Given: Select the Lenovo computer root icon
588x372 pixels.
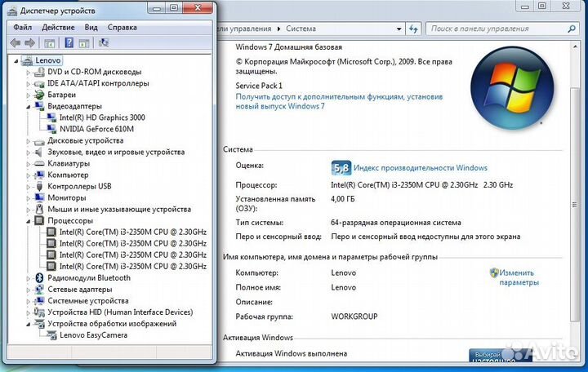Looking at the screenshot, I should tap(28, 60).
